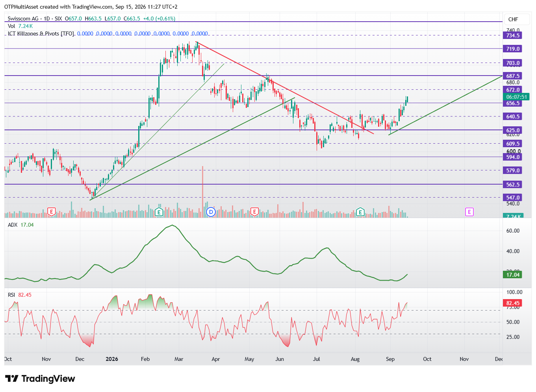Click the RSI 82.45 indicator legend
Screen dimensions: 536x392
pyautogui.click(x=20, y=295)
